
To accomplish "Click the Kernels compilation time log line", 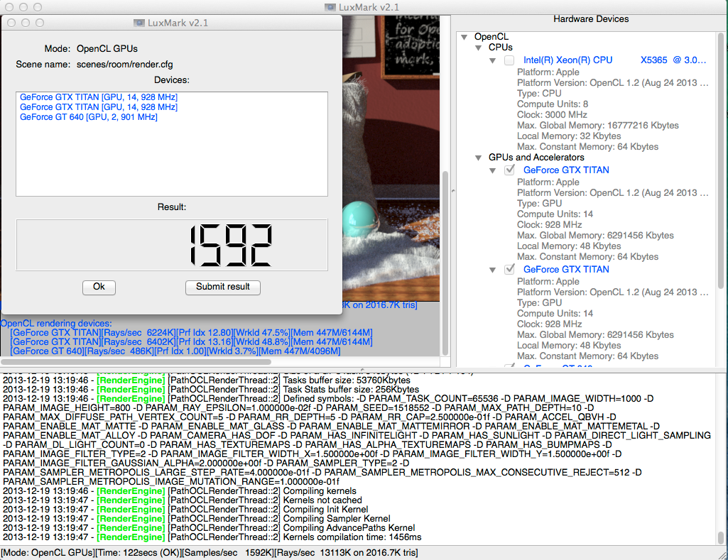I will [x=212, y=537].
